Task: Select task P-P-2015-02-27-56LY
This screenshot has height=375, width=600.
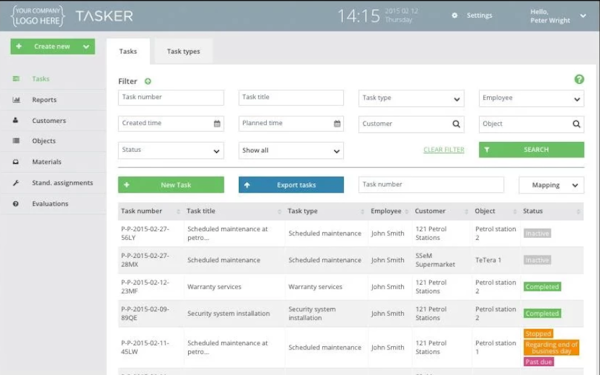Action: pyautogui.click(x=145, y=233)
